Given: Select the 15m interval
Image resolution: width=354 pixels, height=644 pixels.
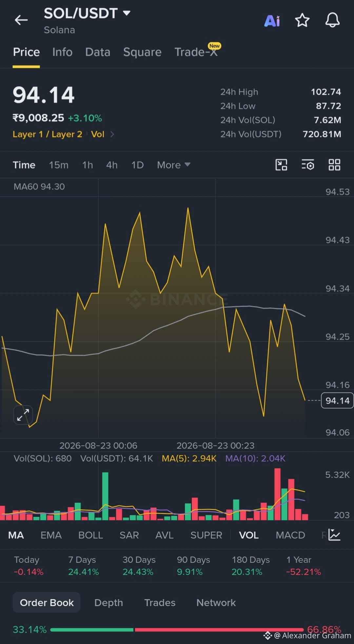Looking at the screenshot, I should tap(59, 165).
